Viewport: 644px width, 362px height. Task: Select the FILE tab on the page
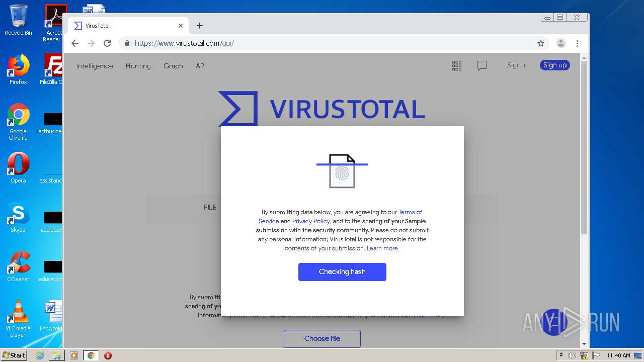click(210, 207)
